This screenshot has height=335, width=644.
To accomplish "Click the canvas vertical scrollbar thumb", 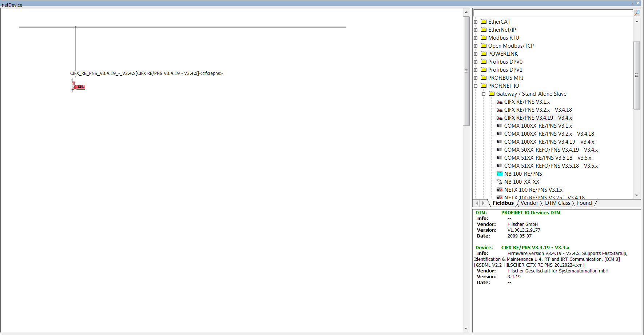I will coord(466,71).
